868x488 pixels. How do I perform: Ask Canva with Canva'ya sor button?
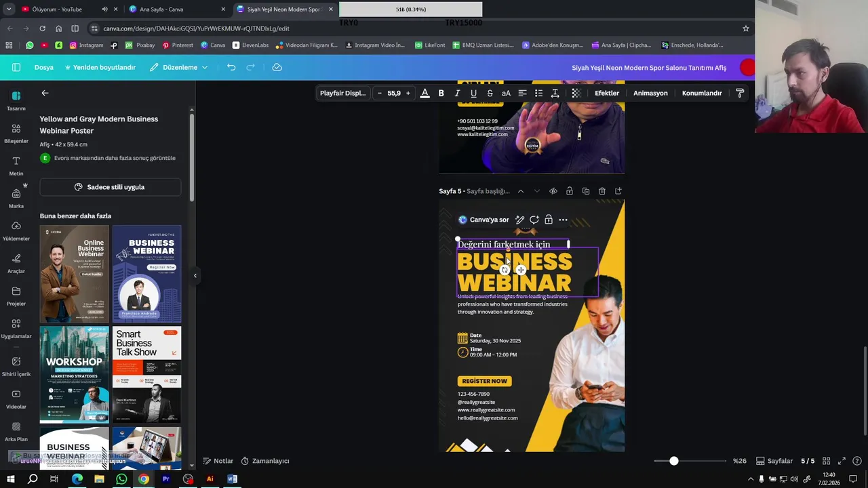coord(484,220)
